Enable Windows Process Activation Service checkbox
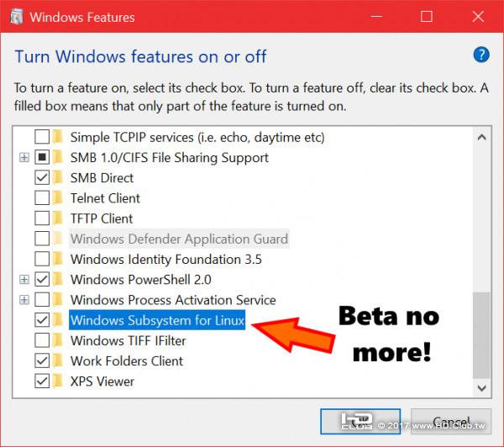This screenshot has width=504, height=447. pos(42,300)
